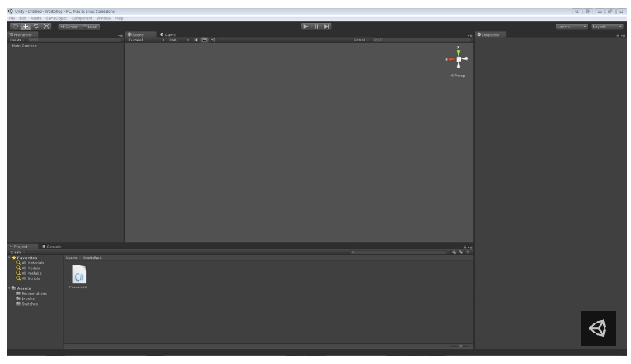Viewport: 631px width, 364px height.
Task: Click the white Z axis gizmo cone
Action: pyautogui.click(x=465, y=59)
